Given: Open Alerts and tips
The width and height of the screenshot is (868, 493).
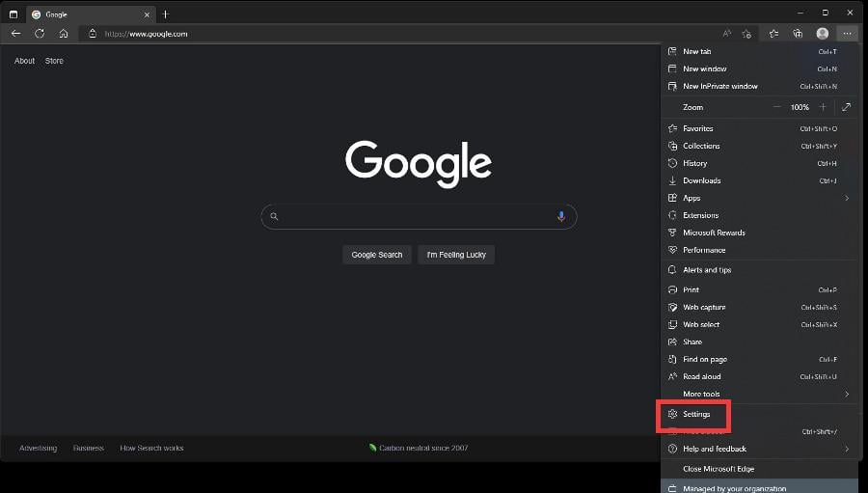Looking at the screenshot, I should pyautogui.click(x=759, y=270).
